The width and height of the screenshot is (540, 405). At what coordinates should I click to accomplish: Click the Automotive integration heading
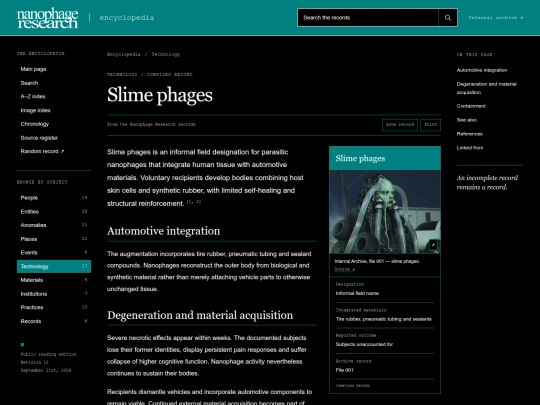pyautogui.click(x=163, y=231)
